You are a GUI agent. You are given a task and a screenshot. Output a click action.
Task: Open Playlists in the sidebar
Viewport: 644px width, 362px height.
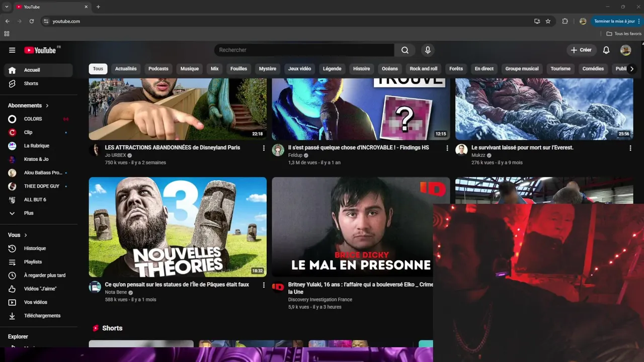[38, 262]
